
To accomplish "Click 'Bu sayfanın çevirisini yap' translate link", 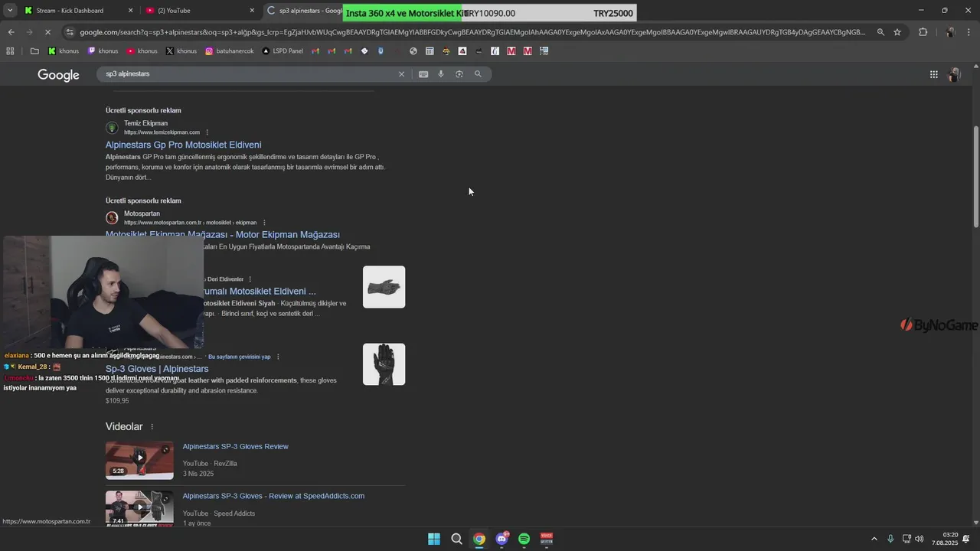I will 239,357.
